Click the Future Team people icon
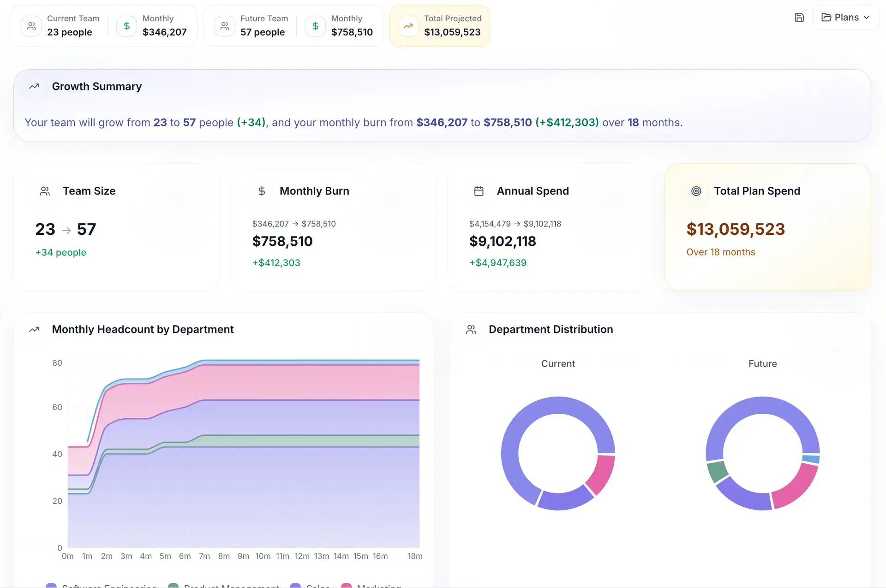Viewport: 886px width, 588px height. 225,26
